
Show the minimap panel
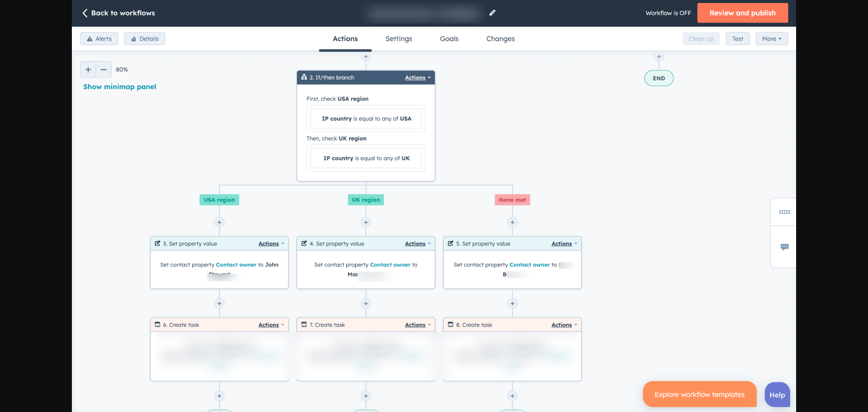pyautogui.click(x=119, y=87)
